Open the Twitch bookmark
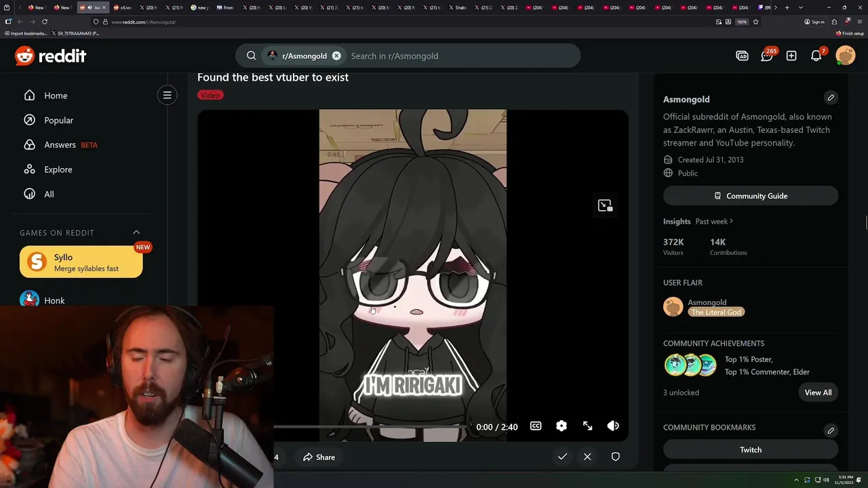Viewport: 868px width, 488px height. click(751, 449)
